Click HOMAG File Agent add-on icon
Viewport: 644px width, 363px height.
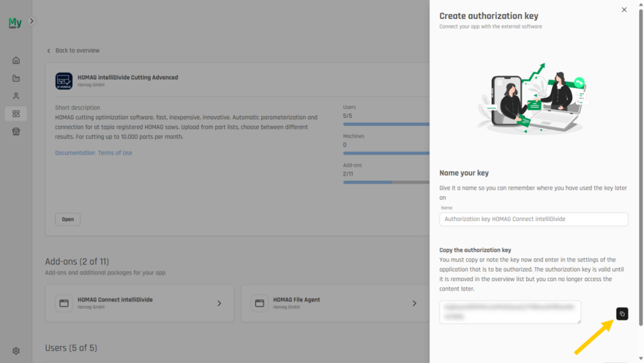pyautogui.click(x=259, y=304)
